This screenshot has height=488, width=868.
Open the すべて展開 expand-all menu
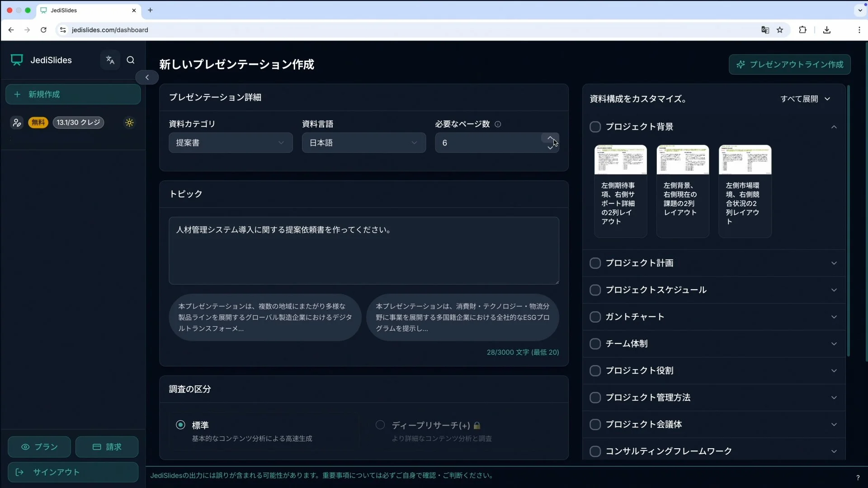(x=805, y=99)
